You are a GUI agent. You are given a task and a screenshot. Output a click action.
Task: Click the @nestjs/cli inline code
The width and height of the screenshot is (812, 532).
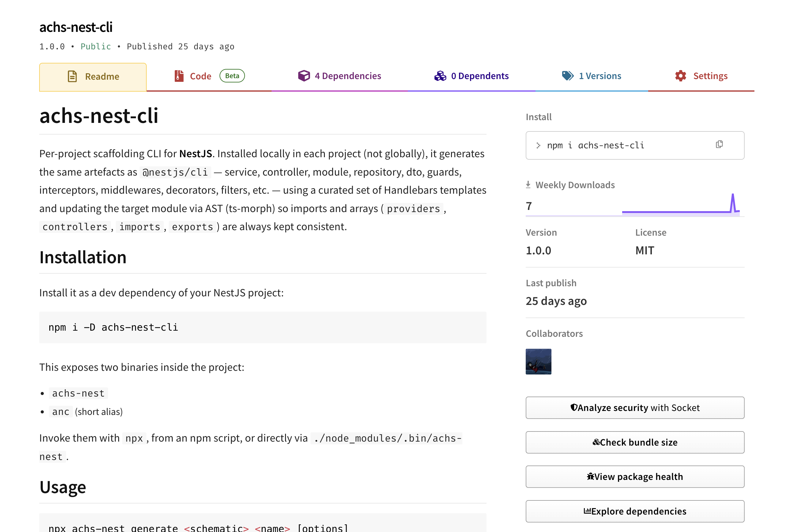[175, 172]
